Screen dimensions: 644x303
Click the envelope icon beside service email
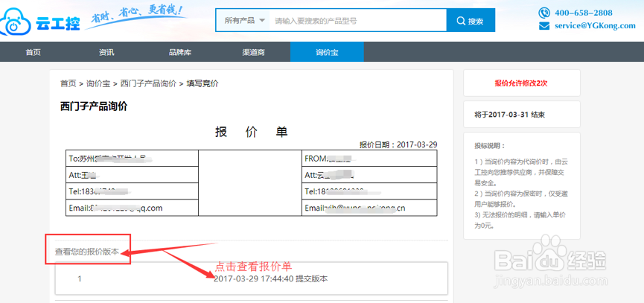point(544,26)
